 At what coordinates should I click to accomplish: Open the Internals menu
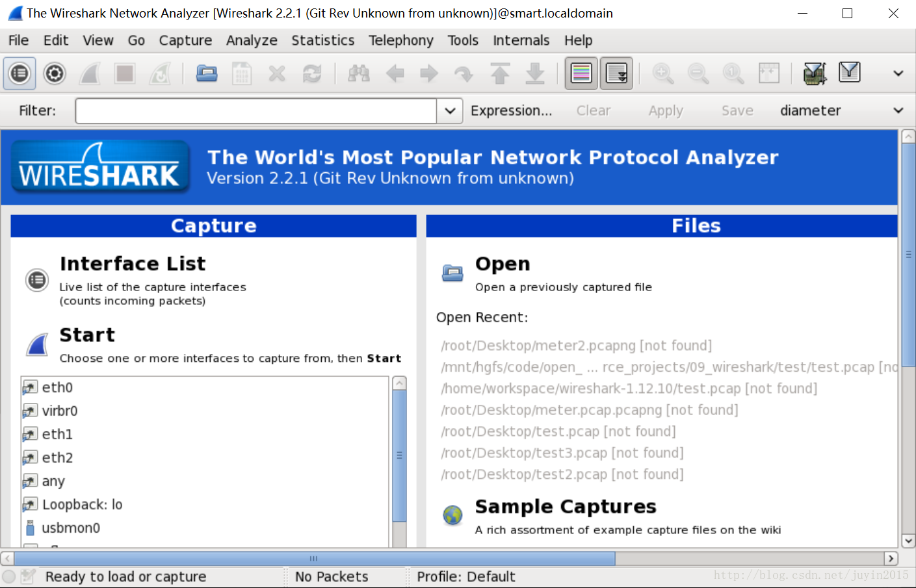(521, 40)
